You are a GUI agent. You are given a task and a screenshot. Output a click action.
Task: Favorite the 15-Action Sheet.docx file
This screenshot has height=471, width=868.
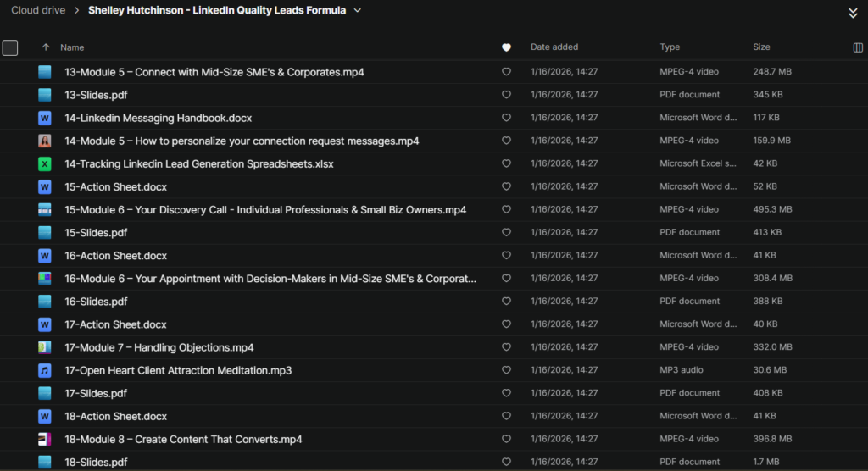506,186
